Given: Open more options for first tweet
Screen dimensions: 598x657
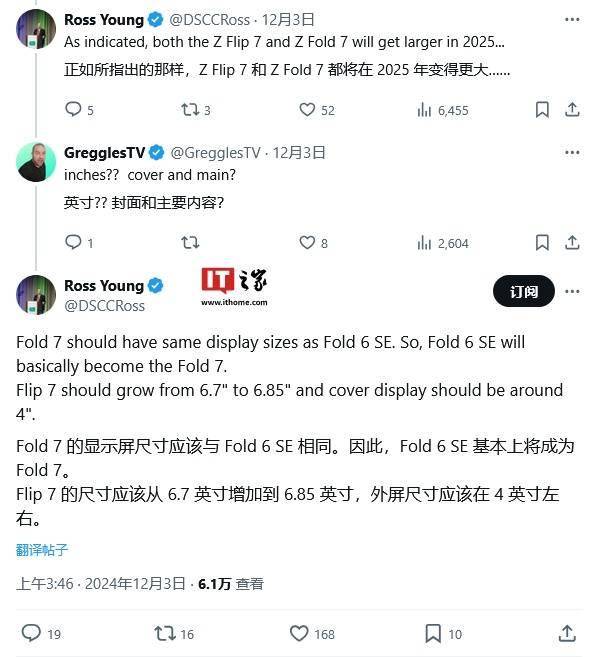Looking at the screenshot, I should point(572,19).
